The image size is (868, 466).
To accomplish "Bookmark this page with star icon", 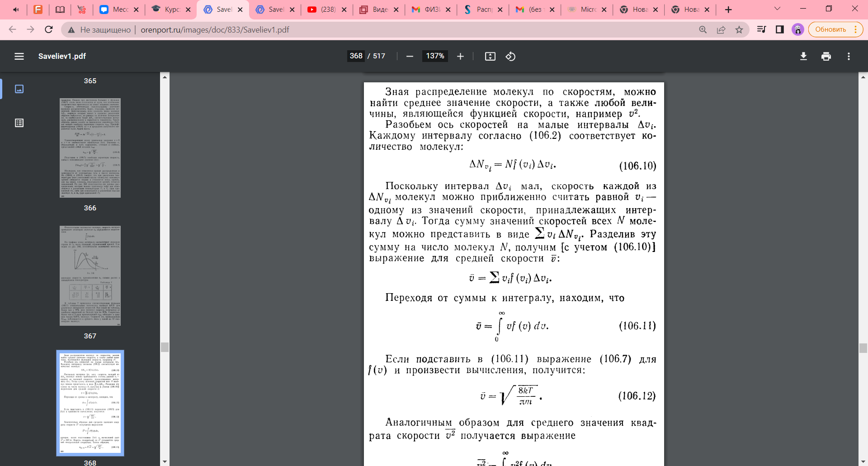I will point(739,29).
